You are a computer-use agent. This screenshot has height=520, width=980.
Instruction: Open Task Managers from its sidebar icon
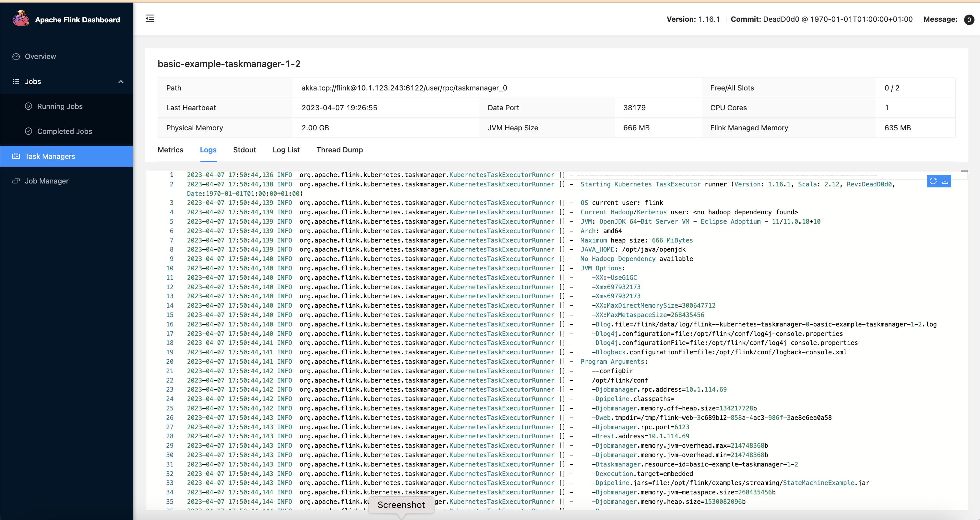click(16, 156)
